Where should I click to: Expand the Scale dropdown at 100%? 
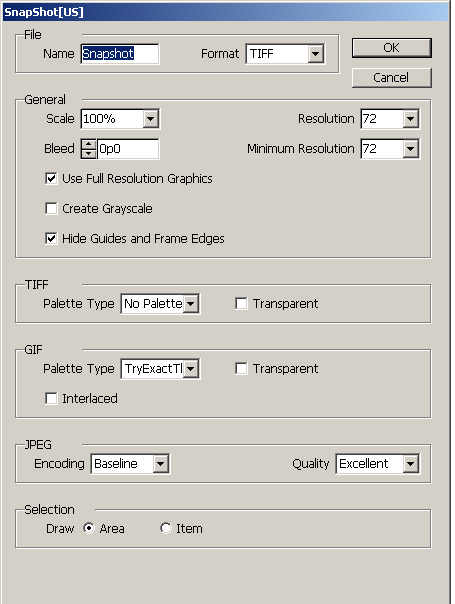120,119
